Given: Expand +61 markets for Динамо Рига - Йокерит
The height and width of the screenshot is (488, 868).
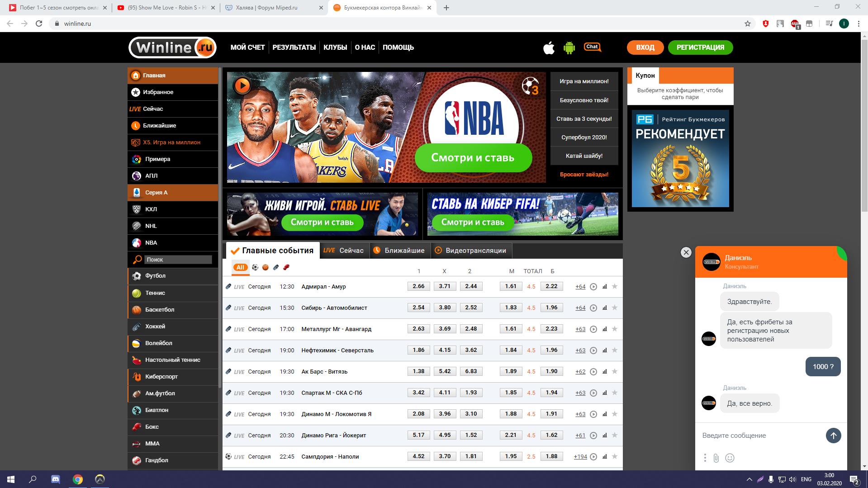Looking at the screenshot, I should coord(580,436).
